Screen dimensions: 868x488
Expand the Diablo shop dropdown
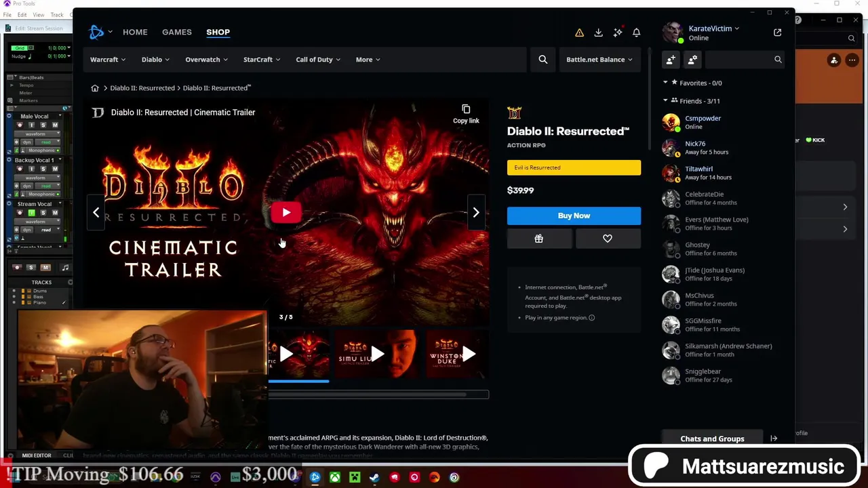156,60
